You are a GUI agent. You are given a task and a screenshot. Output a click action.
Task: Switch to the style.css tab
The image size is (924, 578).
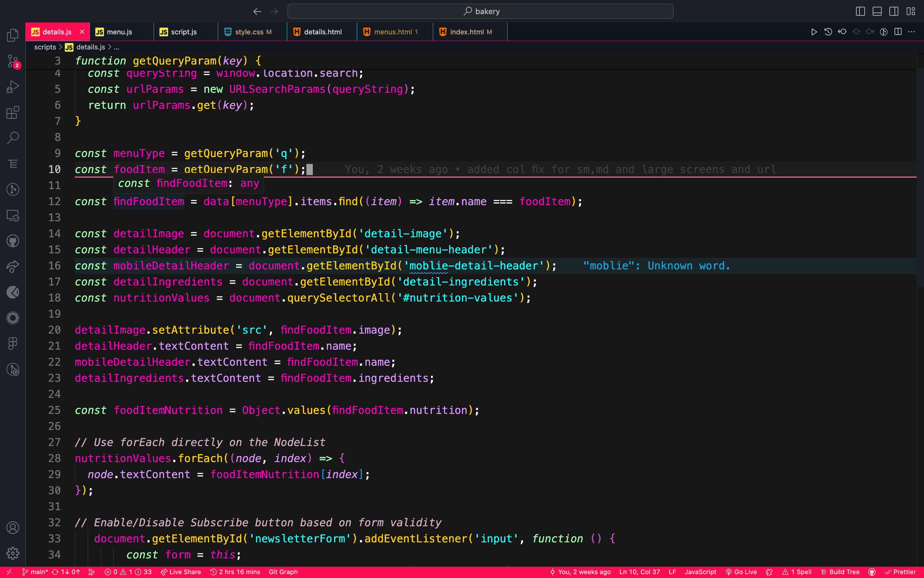(252, 32)
